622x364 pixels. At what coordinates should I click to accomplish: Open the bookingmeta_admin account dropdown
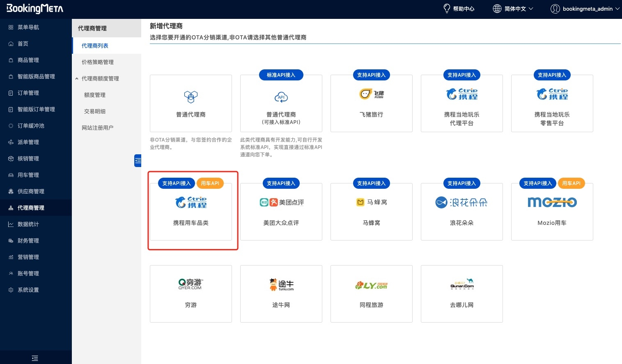tap(585, 9)
